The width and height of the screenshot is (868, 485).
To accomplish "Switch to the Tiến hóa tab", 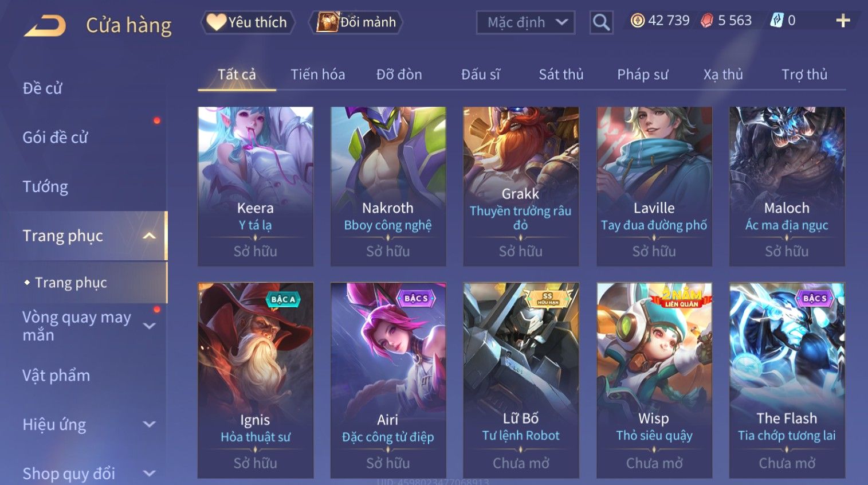I will 317,75.
